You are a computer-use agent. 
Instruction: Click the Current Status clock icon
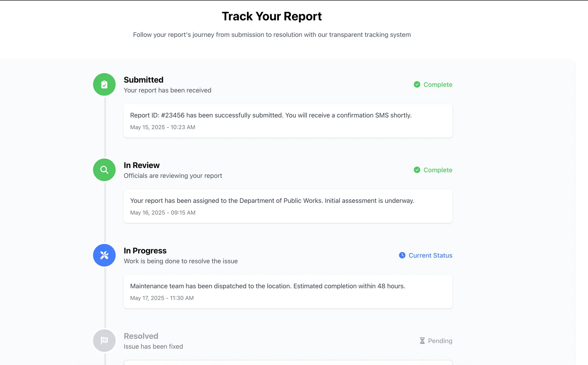pos(402,255)
